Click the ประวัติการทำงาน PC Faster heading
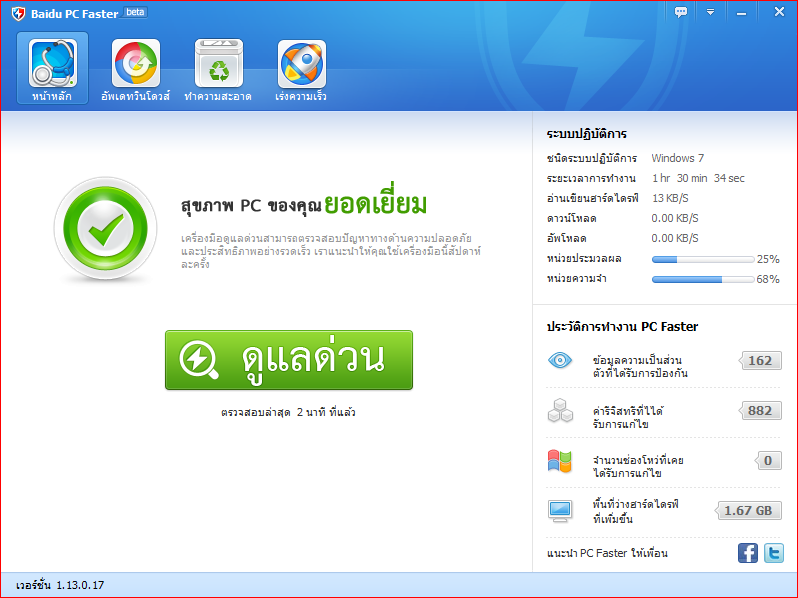798x598 pixels. [622, 327]
